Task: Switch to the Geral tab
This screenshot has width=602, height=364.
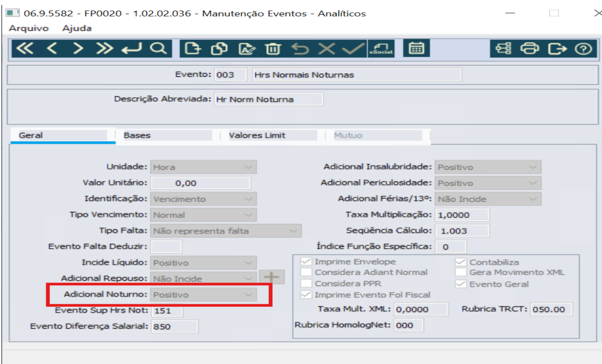Action: pyautogui.click(x=63, y=135)
